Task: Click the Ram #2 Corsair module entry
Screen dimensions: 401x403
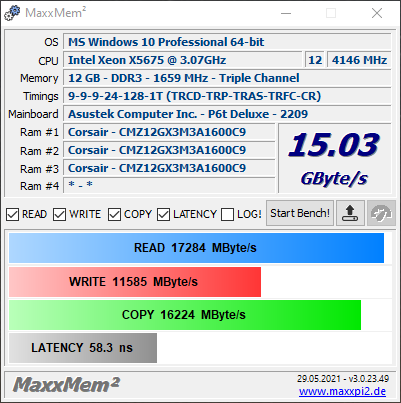Action: [169, 150]
